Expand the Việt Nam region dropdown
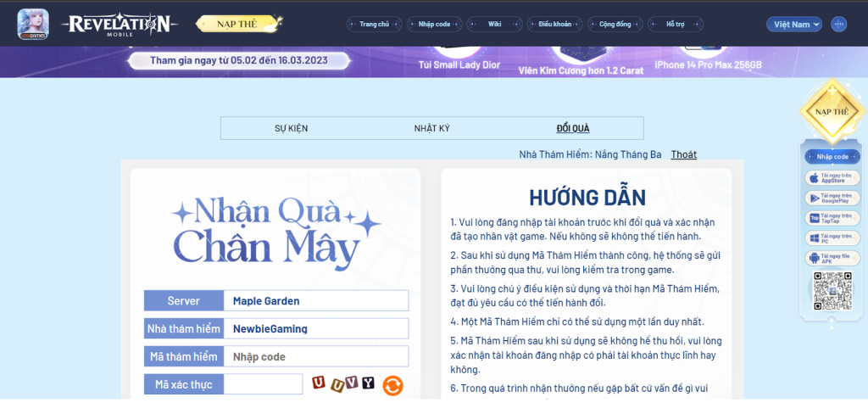868x408 pixels. (794, 25)
